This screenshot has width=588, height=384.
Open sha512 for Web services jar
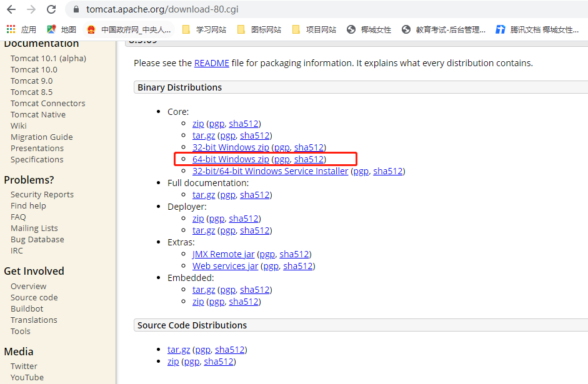click(x=298, y=266)
